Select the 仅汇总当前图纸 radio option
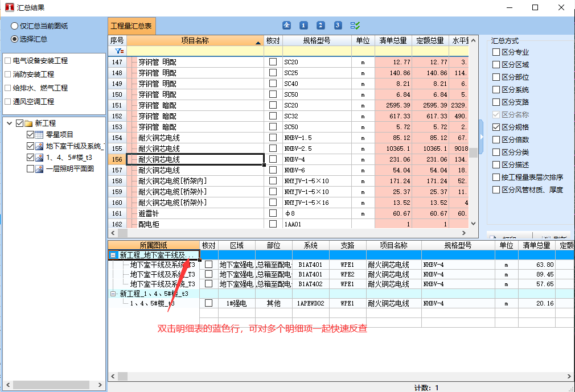Viewport: 575px width, 392px height. (x=14, y=26)
